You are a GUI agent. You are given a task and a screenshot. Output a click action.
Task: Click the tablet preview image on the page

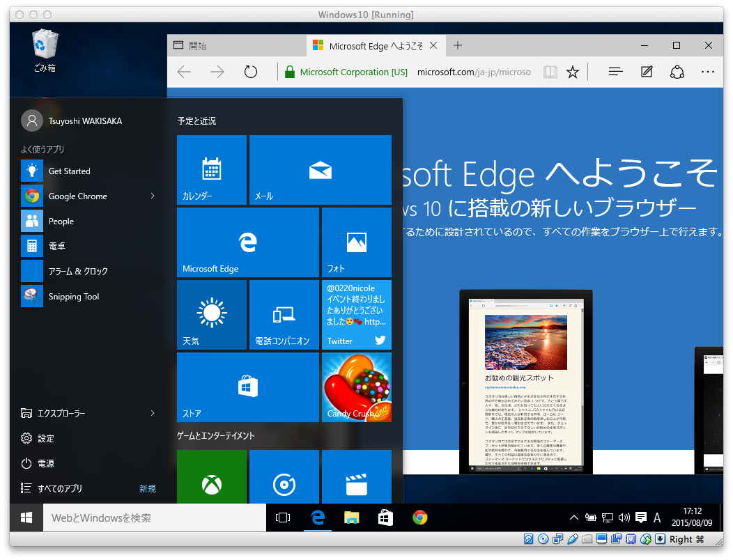coord(526,382)
